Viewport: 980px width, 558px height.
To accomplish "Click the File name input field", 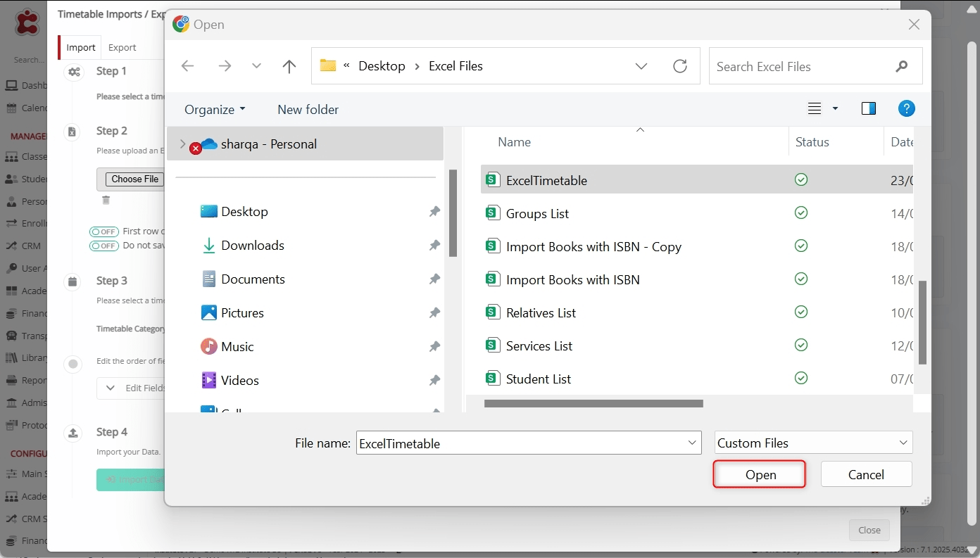I will [x=520, y=443].
